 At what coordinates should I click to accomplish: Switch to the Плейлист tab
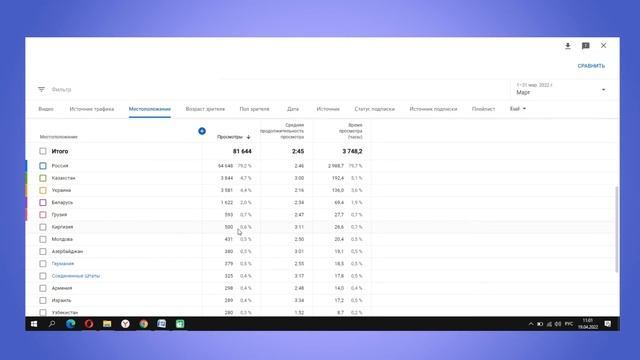tap(483, 109)
